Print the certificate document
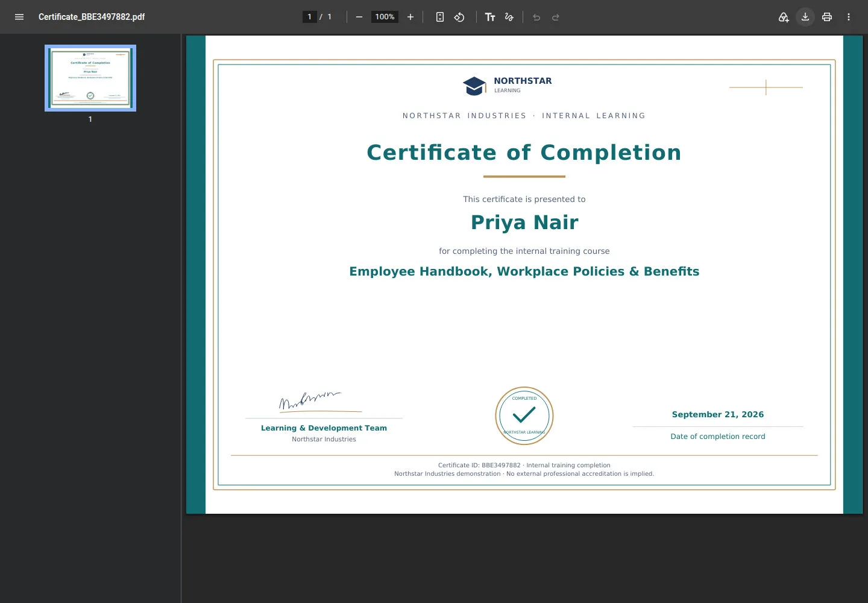The image size is (868, 603). click(827, 17)
